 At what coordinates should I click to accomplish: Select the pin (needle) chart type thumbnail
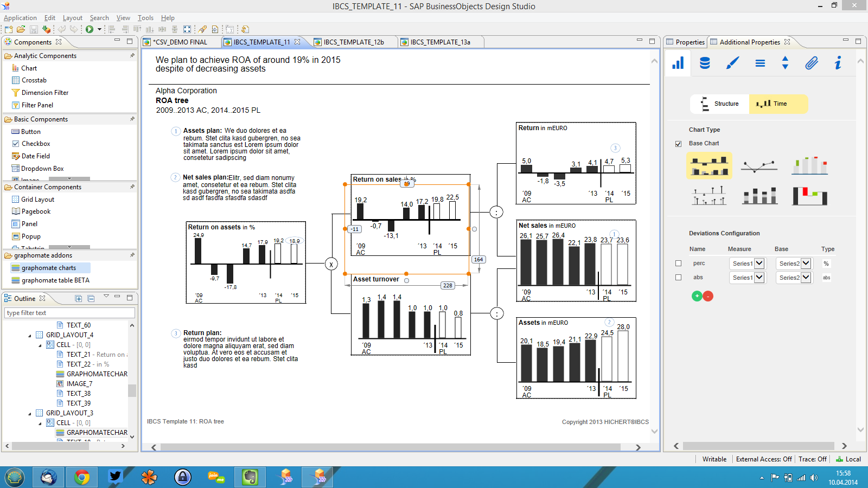710,195
